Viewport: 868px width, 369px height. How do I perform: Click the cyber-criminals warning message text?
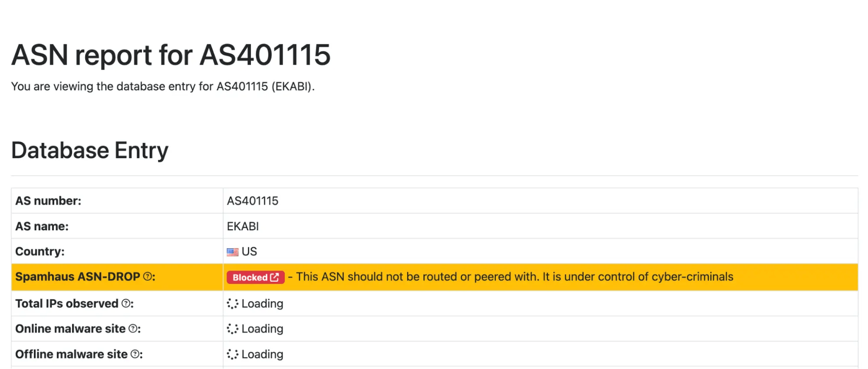(x=512, y=277)
